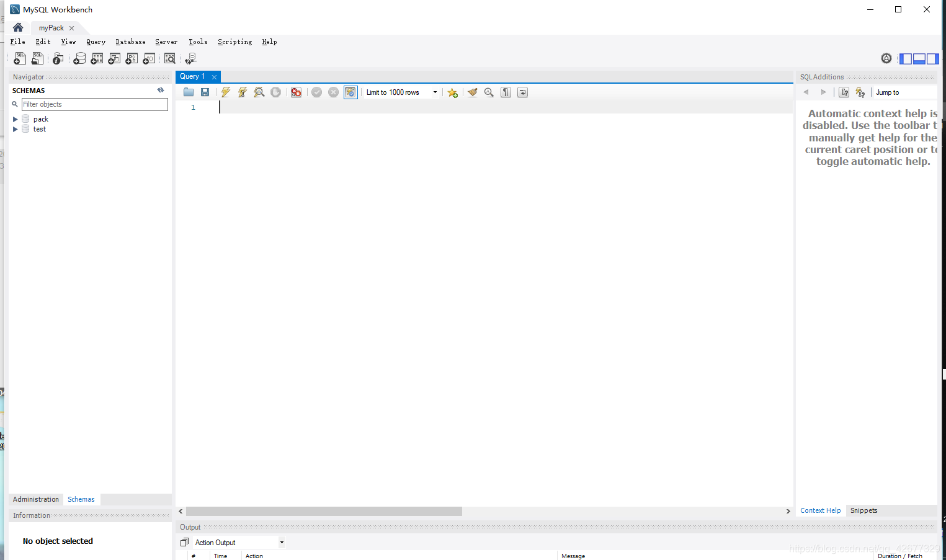This screenshot has height=560, width=946.
Task: Click the Filter objects search field
Action: coord(95,104)
